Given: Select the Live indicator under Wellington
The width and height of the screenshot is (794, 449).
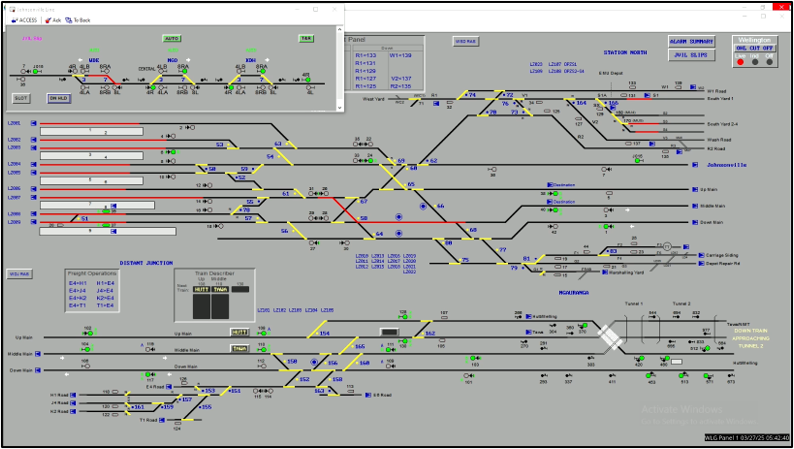Looking at the screenshot, I should tap(740, 62).
